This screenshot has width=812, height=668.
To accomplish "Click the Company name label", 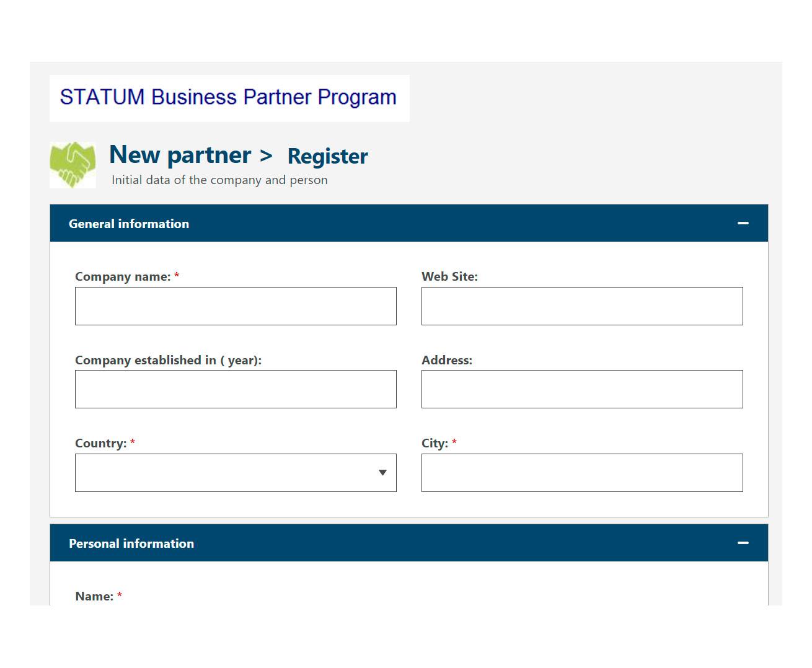I will [123, 277].
